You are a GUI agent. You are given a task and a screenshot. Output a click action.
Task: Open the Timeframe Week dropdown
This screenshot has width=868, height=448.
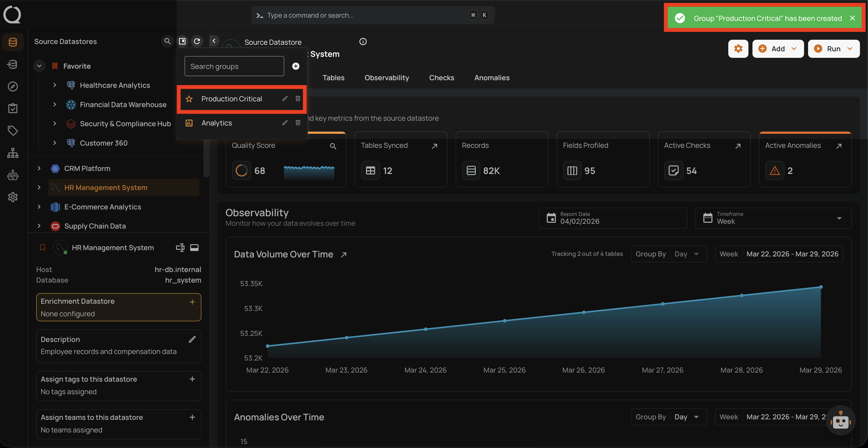pos(773,218)
